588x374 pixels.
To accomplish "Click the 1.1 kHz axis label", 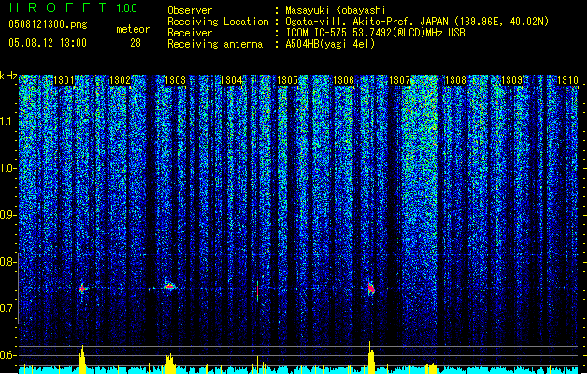I will pos(7,122).
